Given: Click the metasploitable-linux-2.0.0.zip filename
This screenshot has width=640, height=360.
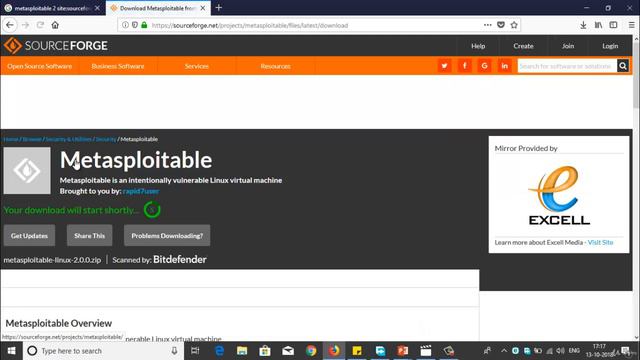Looking at the screenshot, I should pyautogui.click(x=52, y=260).
